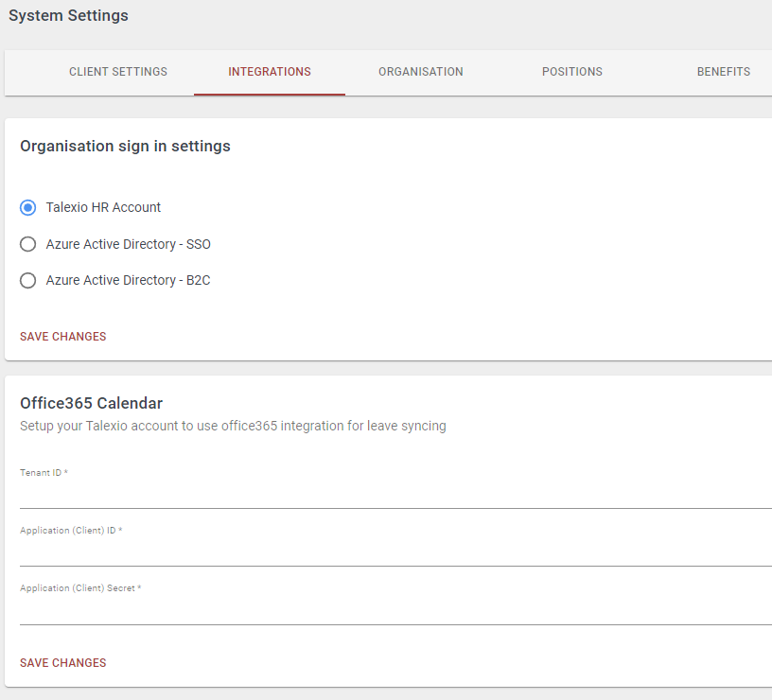
Task: Open the ORGANISATION tab
Action: [x=420, y=71]
